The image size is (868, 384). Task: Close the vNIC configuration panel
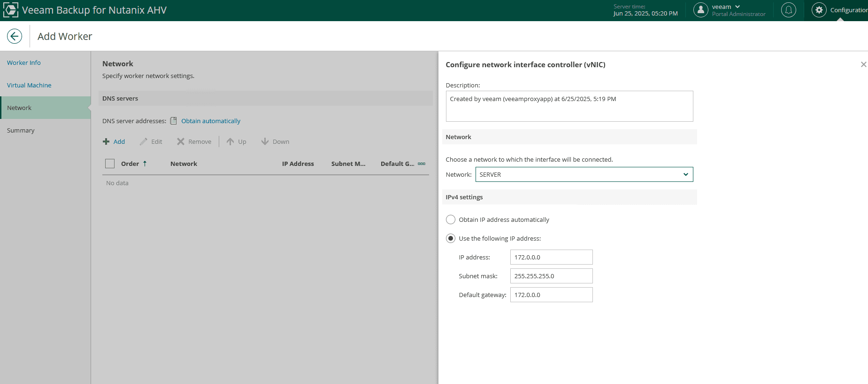863,64
